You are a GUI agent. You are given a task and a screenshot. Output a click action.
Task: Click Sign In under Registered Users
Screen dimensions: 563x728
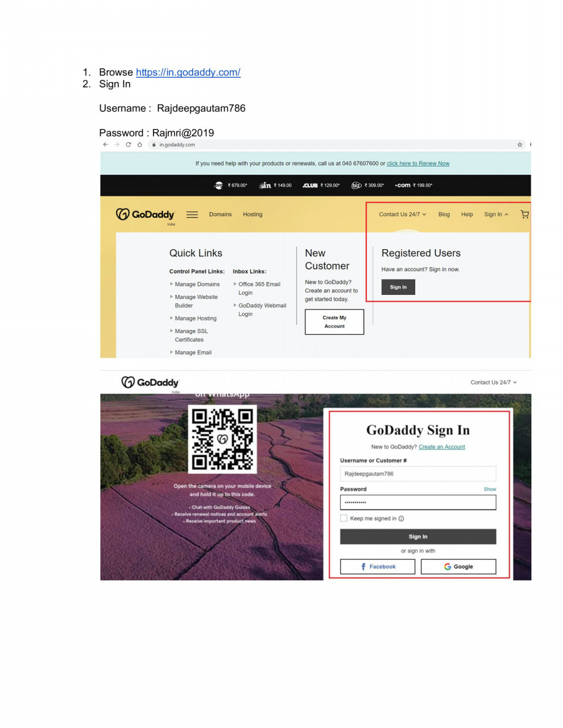coord(398,287)
